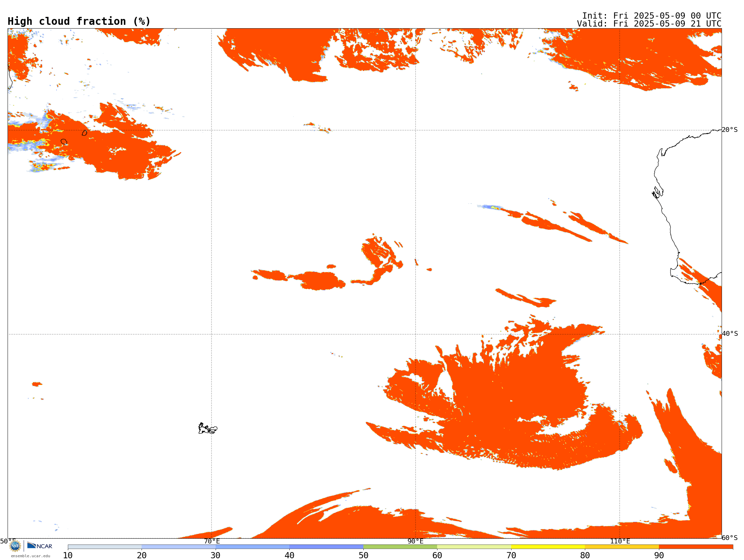Click the 40–50 periwinkle colorbar segment
The height and width of the screenshot is (560, 744).
click(326, 547)
